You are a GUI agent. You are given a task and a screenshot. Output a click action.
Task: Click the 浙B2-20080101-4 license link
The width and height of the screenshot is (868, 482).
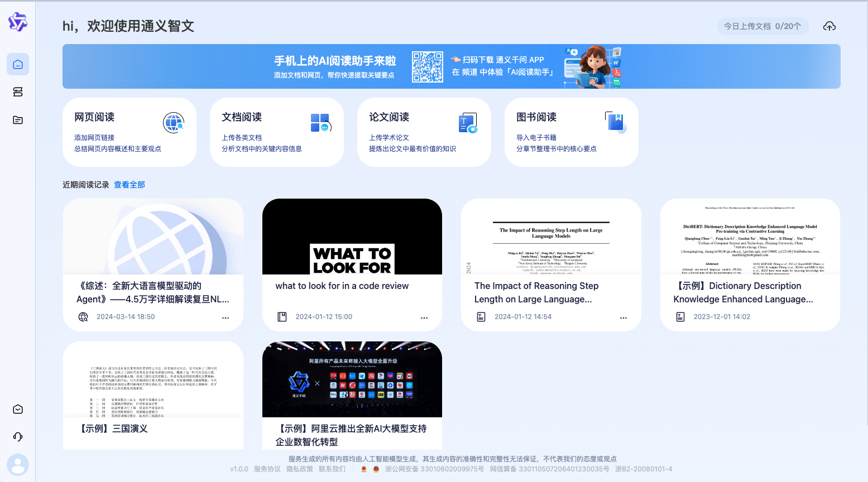(644, 469)
